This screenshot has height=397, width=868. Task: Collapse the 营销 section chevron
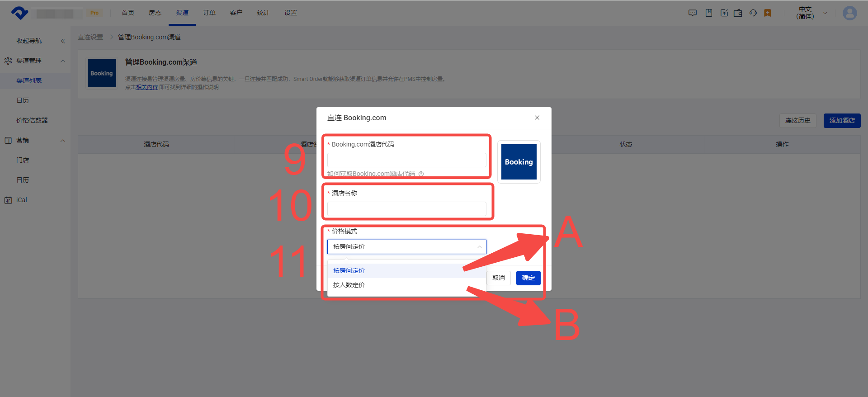63,141
